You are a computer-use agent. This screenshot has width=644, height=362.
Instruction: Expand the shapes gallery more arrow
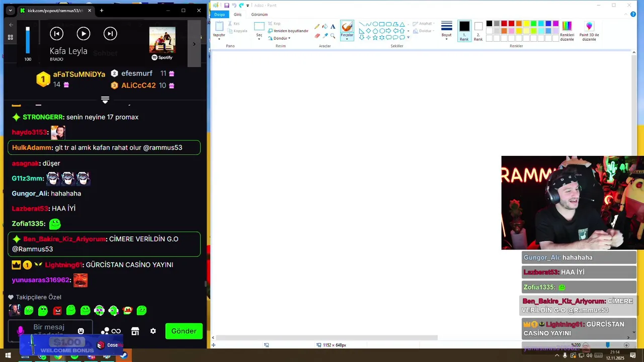coord(408,37)
